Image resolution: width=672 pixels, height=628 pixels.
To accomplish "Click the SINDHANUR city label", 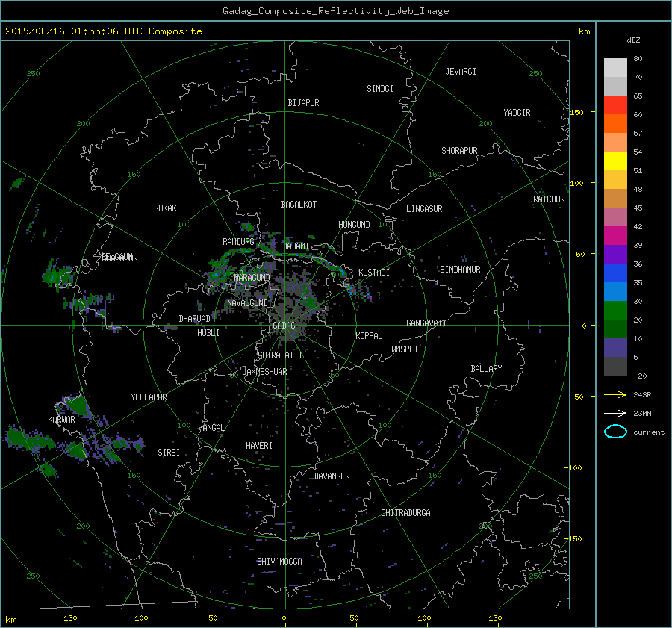I will (x=460, y=270).
